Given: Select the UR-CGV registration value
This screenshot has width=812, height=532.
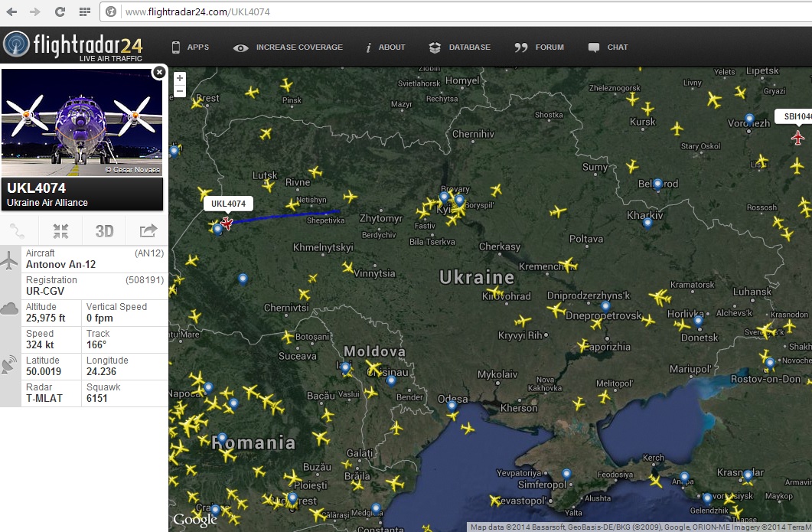Looking at the screenshot, I should (45, 291).
